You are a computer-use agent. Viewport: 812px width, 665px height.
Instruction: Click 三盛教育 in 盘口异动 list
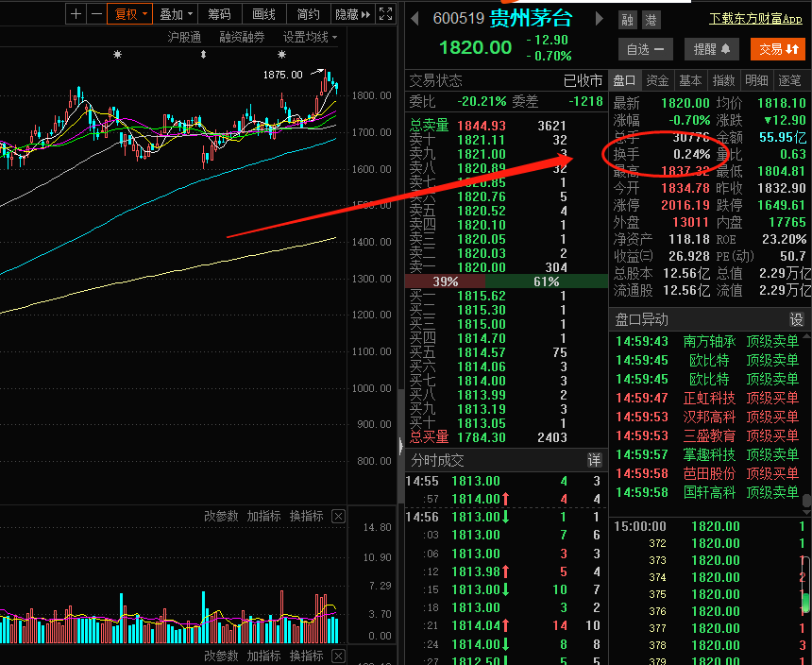coord(709,435)
